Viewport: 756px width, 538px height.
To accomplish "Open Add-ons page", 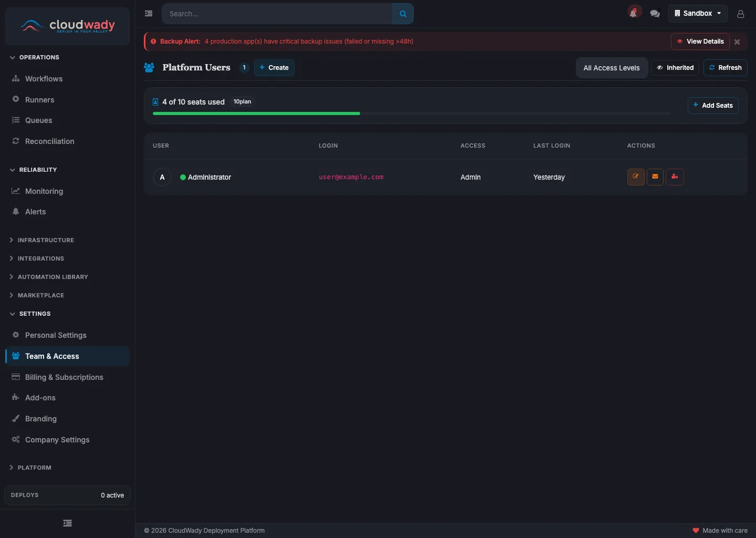I will 67,398.
